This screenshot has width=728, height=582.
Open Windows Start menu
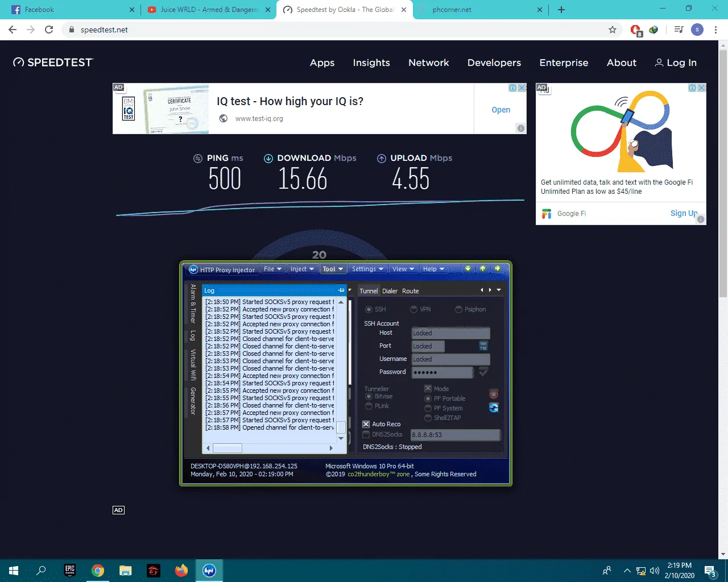point(14,571)
